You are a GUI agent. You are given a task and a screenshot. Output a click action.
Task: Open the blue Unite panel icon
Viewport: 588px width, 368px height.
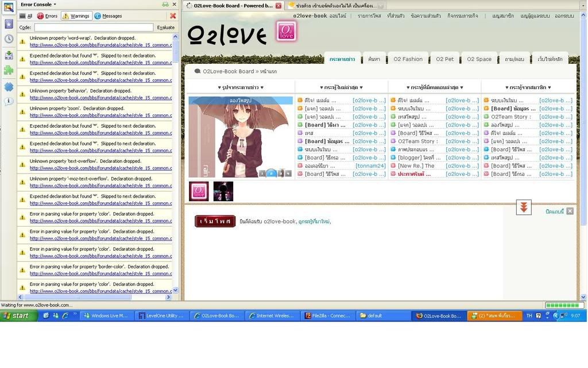tap(9, 87)
